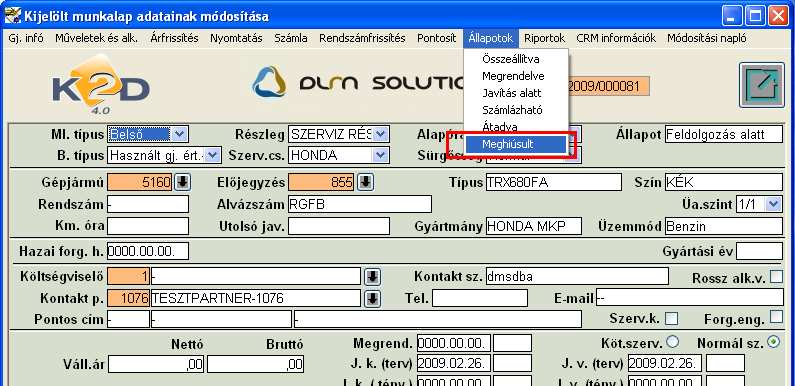Choose Számlázható status
This screenshot has height=386, width=795.
pyautogui.click(x=516, y=110)
